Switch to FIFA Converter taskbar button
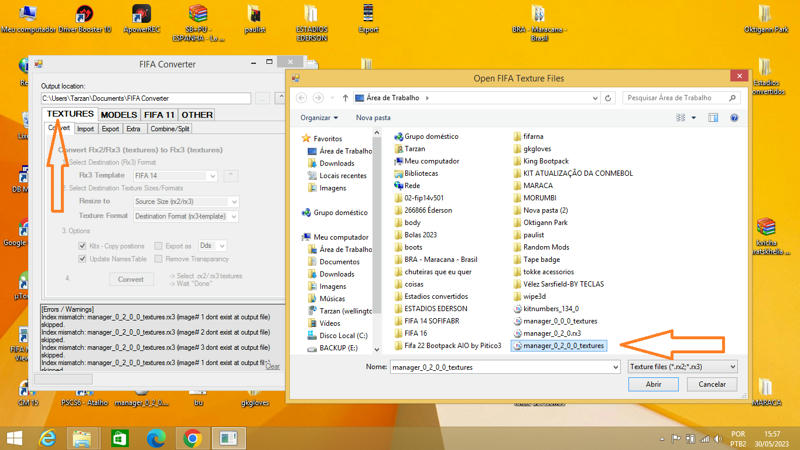Image resolution: width=800 pixels, height=450 pixels. coord(229,438)
